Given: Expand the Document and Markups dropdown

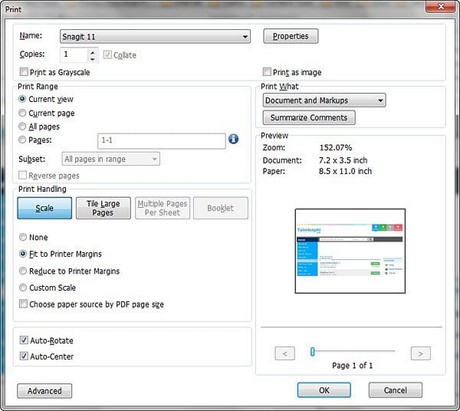Looking at the screenshot, I should click(x=324, y=100).
